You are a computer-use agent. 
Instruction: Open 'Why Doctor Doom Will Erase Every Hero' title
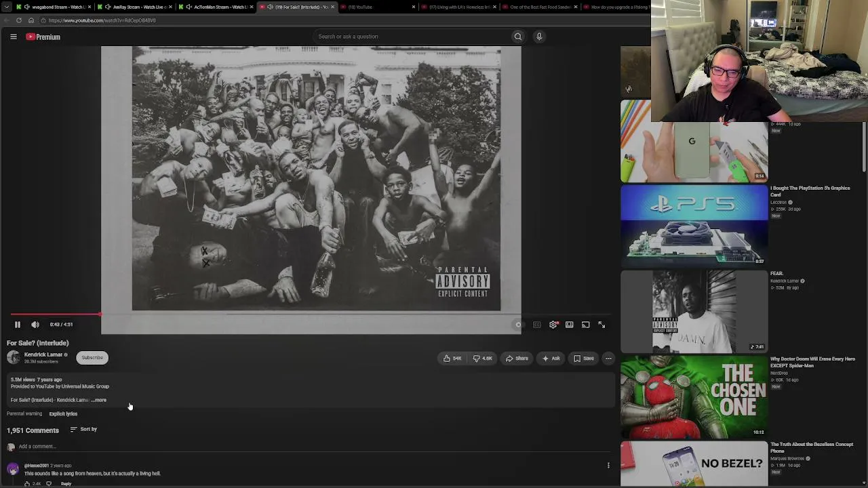click(812, 363)
